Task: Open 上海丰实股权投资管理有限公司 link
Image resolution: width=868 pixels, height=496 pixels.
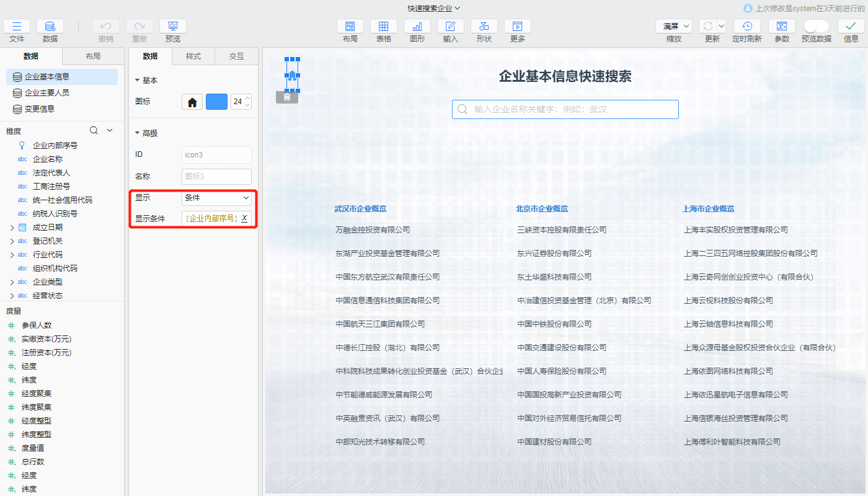Action: click(736, 230)
